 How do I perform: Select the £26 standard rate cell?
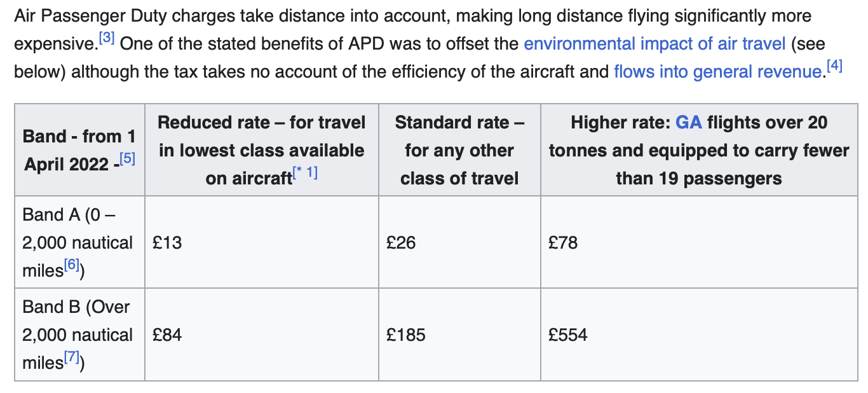click(x=460, y=242)
